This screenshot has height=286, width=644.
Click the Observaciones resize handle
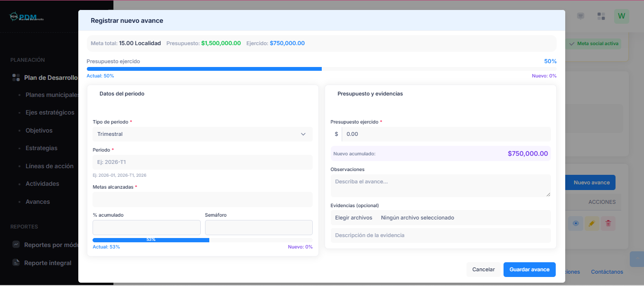click(x=548, y=194)
